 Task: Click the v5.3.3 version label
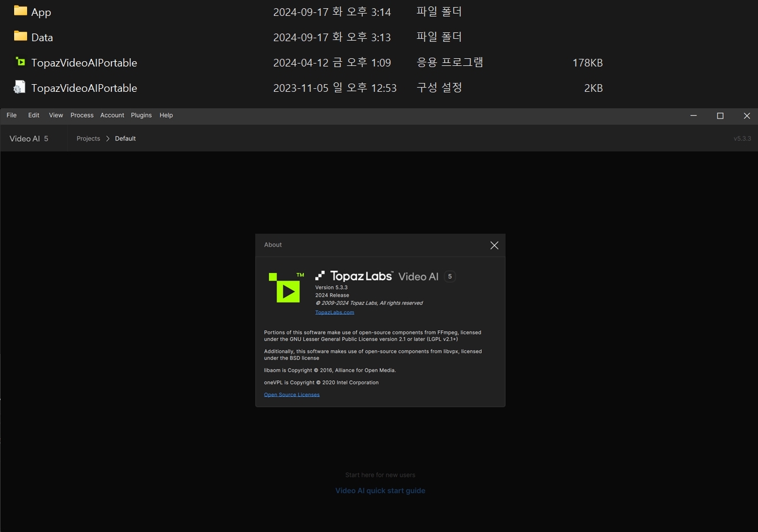tap(742, 139)
